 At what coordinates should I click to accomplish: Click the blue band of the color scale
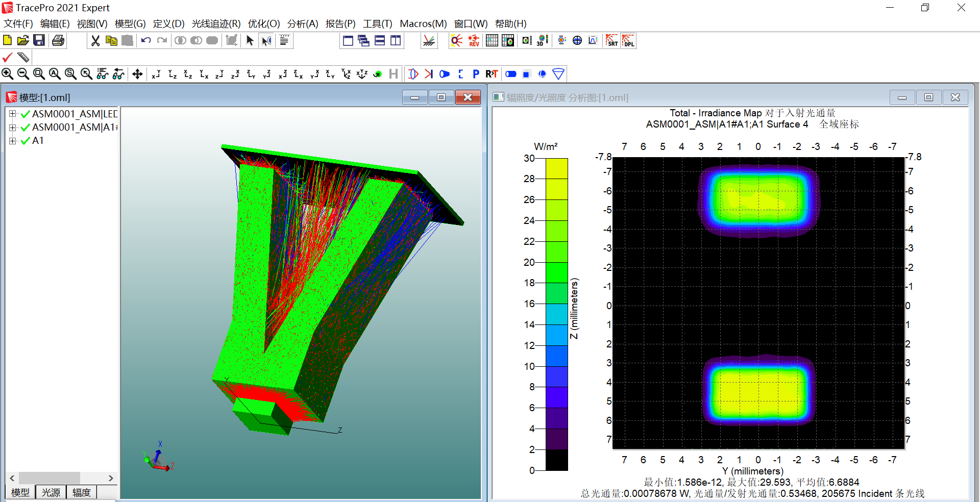557,356
